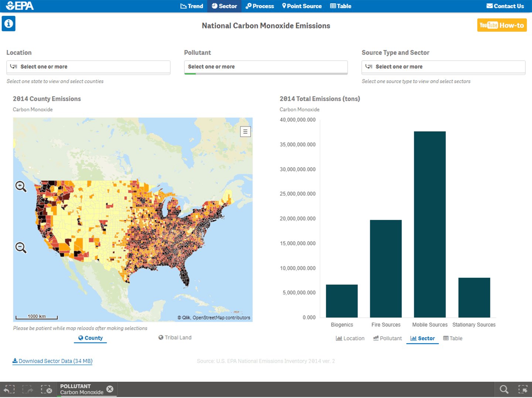Open the search magnifier in bottom bar

click(x=504, y=389)
